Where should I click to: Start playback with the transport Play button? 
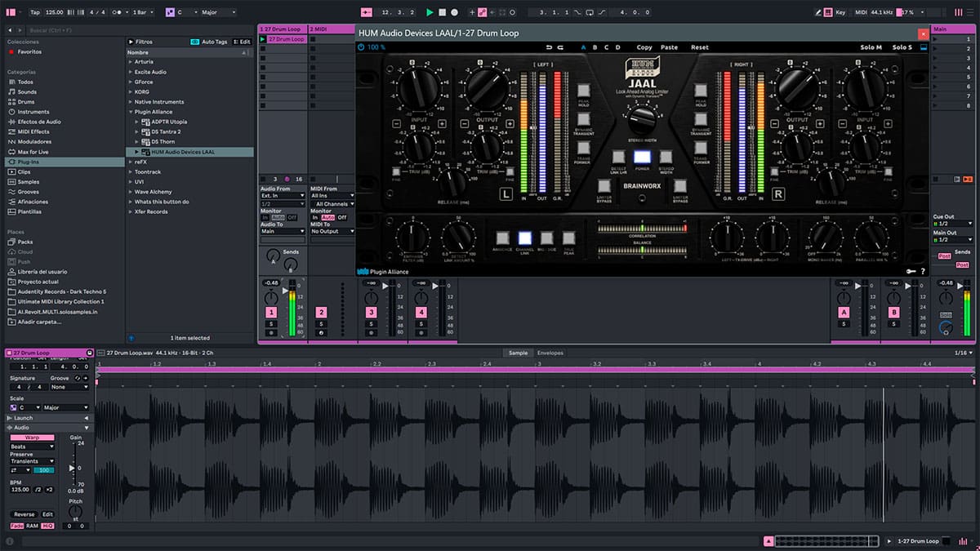click(x=430, y=12)
